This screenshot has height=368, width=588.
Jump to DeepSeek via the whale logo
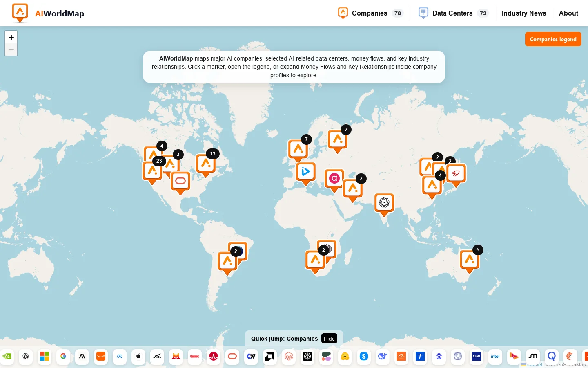coord(383,356)
